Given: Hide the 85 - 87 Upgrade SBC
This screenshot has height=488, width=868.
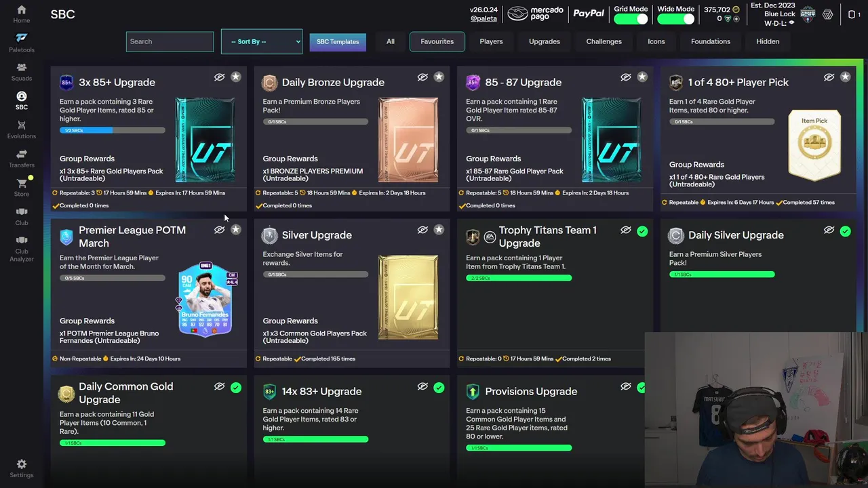Looking at the screenshot, I should pos(626,77).
